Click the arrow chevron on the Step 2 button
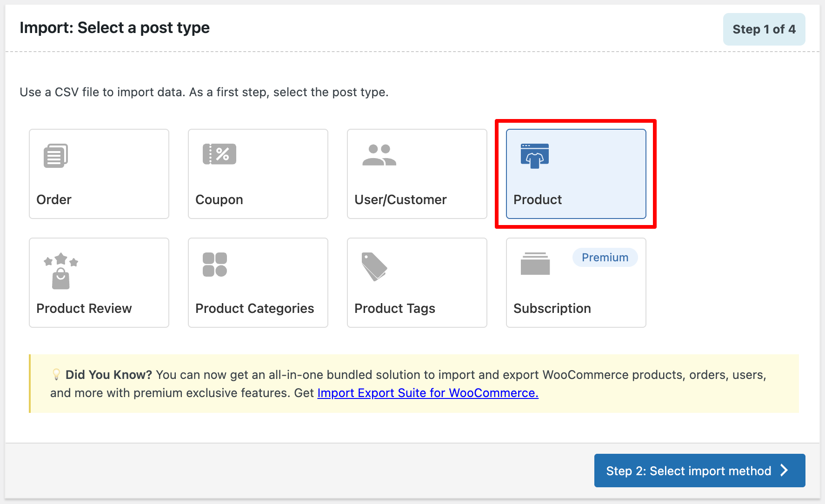 (783, 471)
